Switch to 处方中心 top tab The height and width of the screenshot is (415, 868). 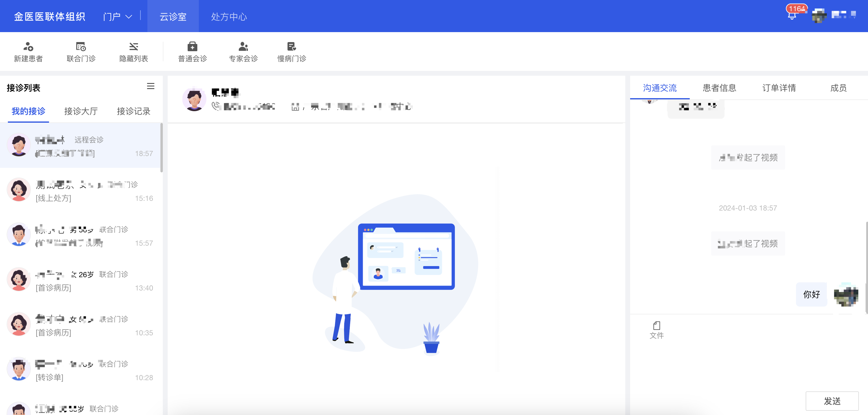229,16
